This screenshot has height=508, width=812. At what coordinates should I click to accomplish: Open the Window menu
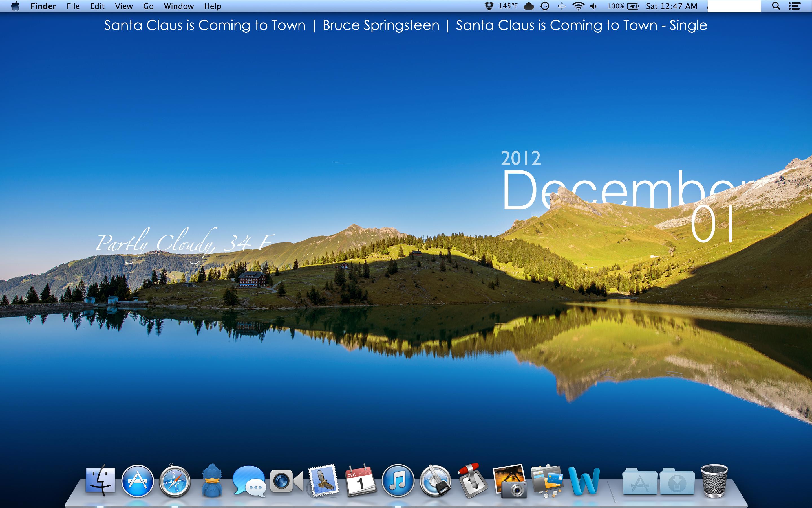coord(179,6)
